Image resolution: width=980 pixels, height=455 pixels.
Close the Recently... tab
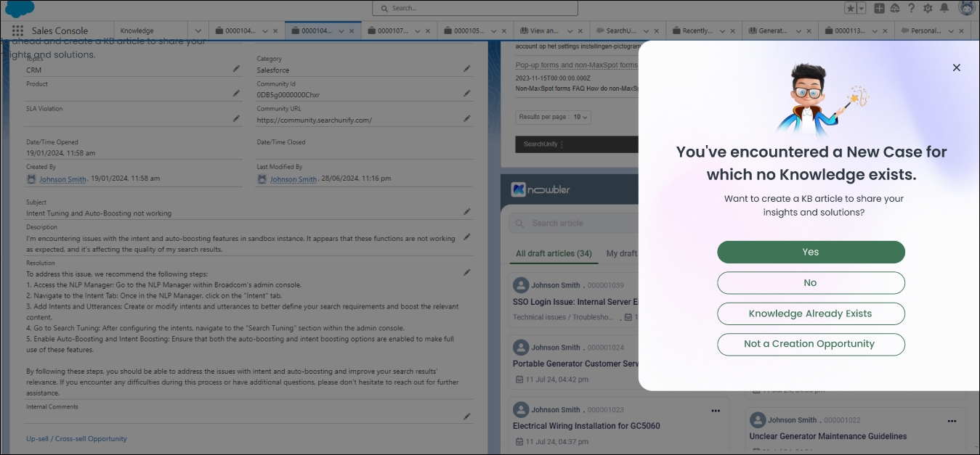[x=734, y=31]
